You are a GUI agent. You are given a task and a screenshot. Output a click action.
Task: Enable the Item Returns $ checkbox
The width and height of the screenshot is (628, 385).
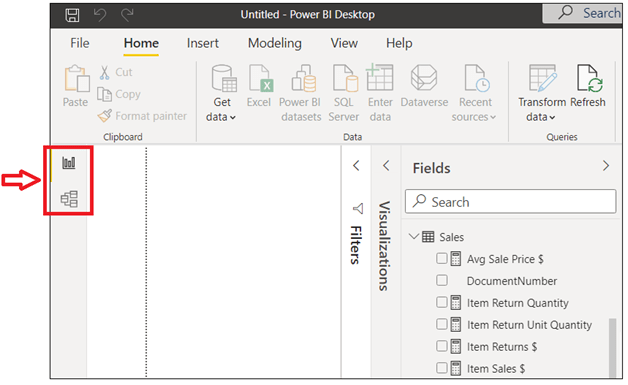[x=442, y=346]
